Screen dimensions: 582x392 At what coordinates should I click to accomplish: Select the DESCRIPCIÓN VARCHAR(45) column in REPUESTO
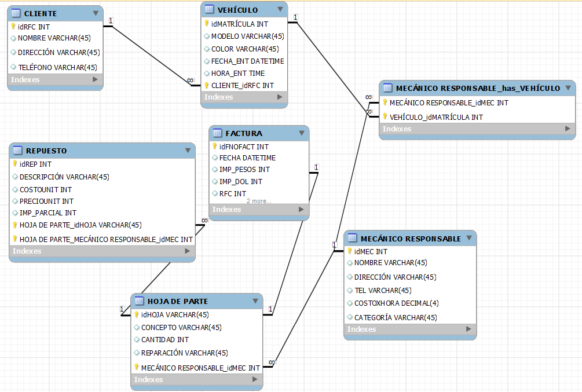coord(64,177)
